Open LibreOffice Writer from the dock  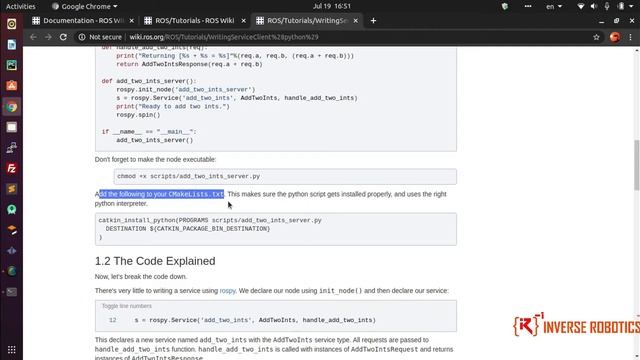11,44
